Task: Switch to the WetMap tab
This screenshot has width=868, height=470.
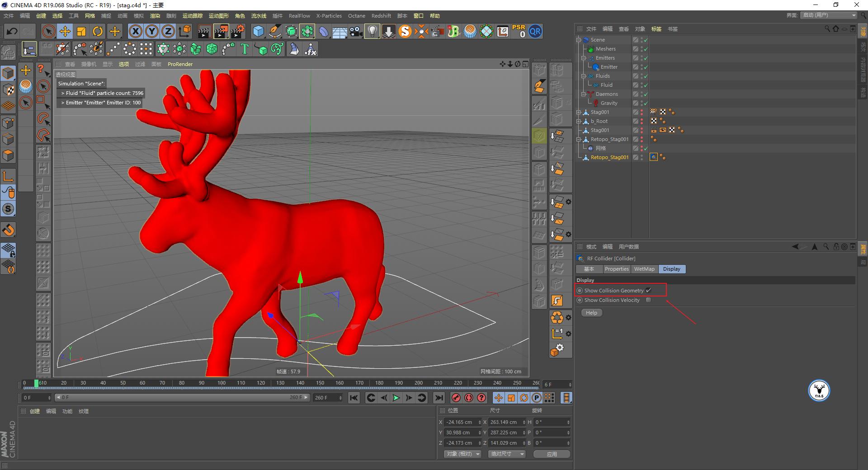Action: pyautogui.click(x=644, y=269)
